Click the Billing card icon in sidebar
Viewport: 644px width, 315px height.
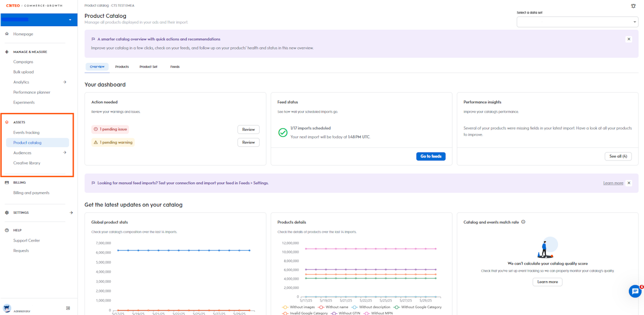(x=7, y=183)
